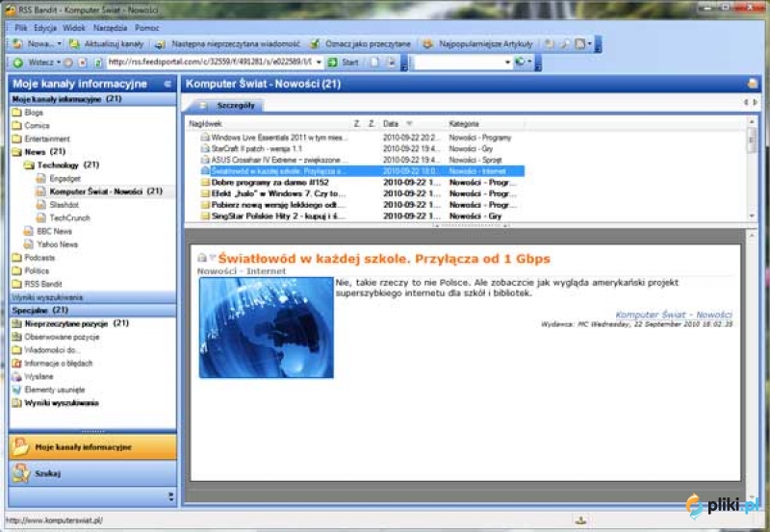770x532 pixels.
Task: Open the Nowa button dropdown arrow
Action: [x=60, y=44]
